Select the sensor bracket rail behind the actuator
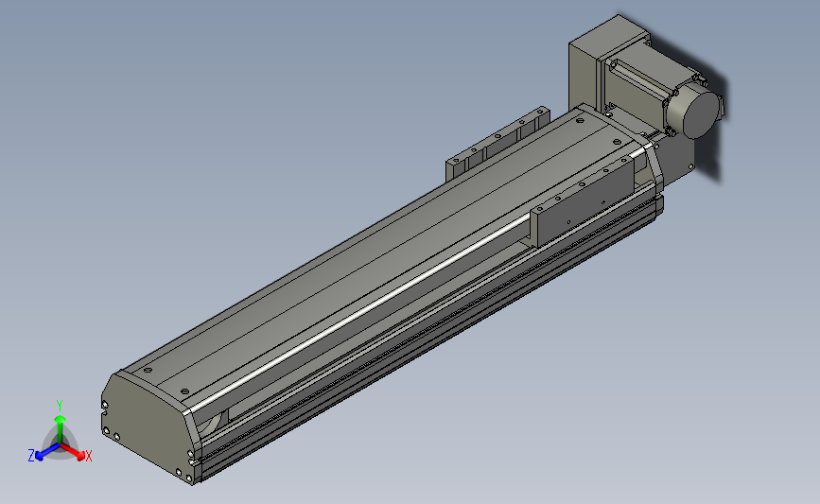820x504 pixels. [x=497, y=147]
